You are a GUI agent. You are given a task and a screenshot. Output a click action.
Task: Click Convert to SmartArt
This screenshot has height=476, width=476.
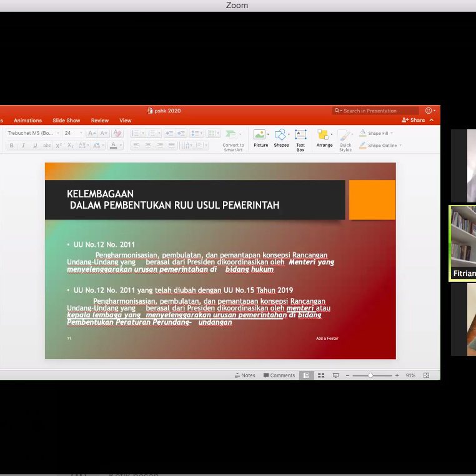tap(233, 139)
